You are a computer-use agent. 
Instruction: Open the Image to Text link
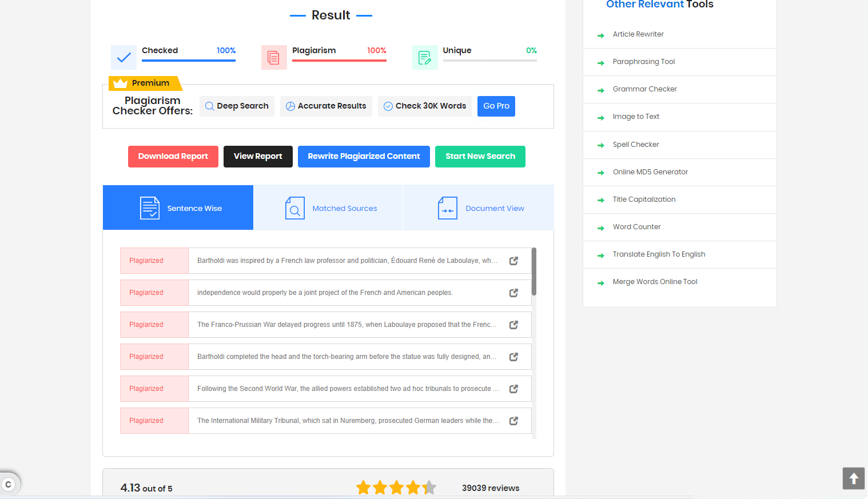pos(636,117)
